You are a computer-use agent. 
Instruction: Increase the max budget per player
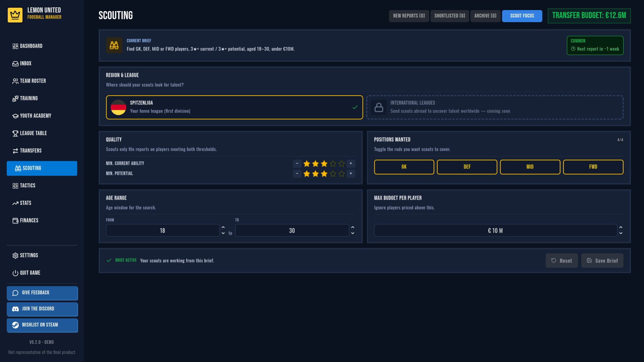point(621,227)
